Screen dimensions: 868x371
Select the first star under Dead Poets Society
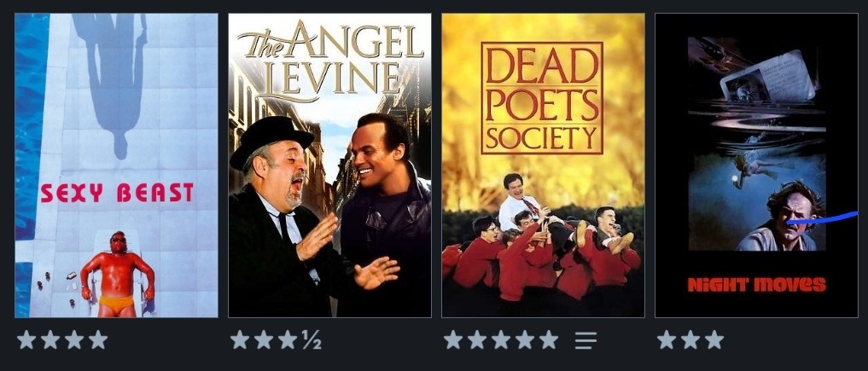(x=453, y=339)
